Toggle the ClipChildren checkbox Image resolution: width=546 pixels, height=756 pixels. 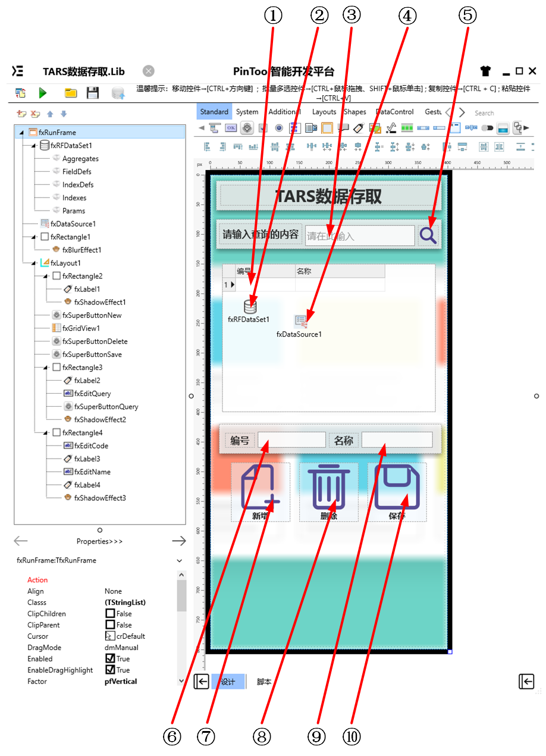(110, 613)
